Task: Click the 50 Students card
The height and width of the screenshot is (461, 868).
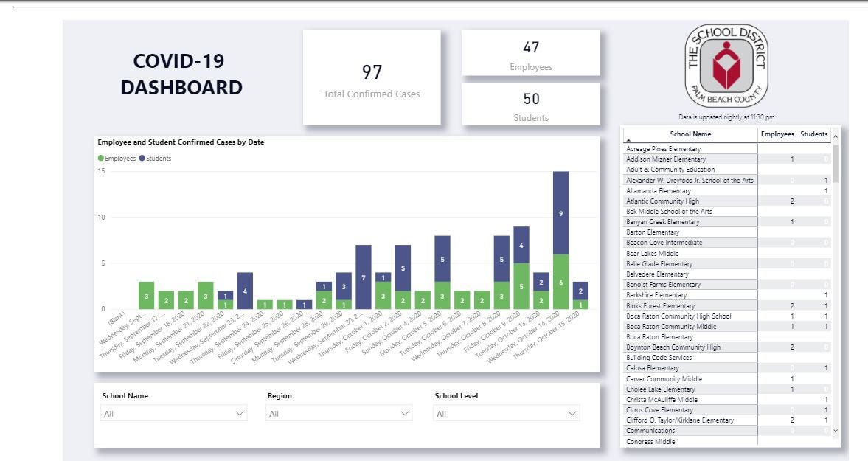Action: click(x=531, y=104)
